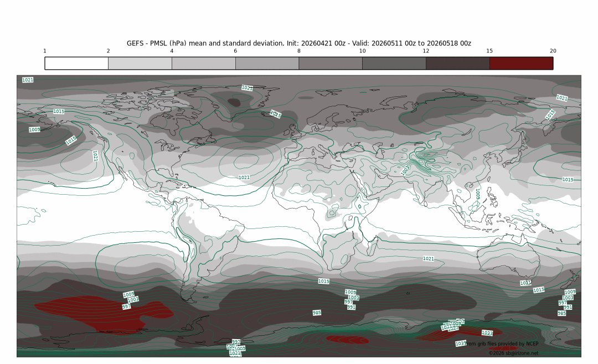Click the GEFS PMSL chart title text

coord(299,43)
